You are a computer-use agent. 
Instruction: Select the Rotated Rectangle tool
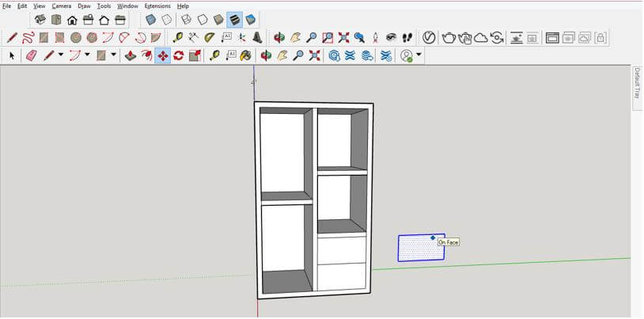pyautogui.click(x=59, y=38)
